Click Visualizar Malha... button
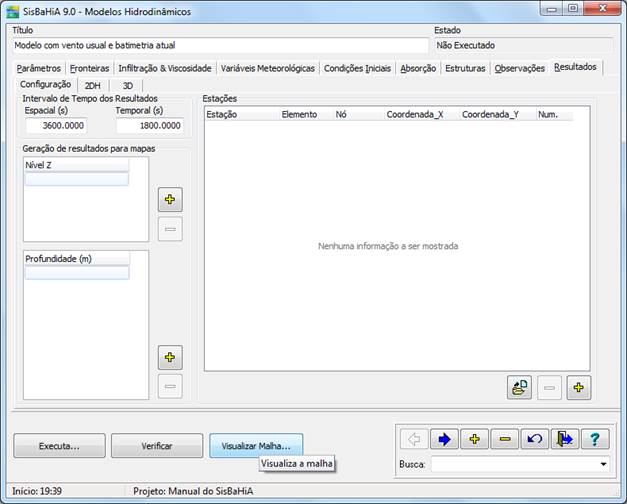Image resolution: width=627 pixels, height=504 pixels. 256,446
